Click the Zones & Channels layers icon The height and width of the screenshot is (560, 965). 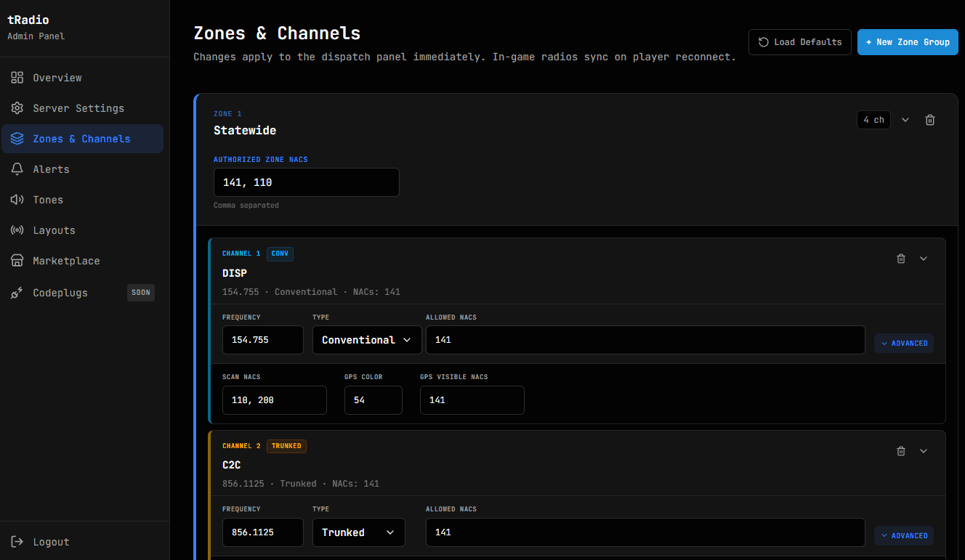point(17,139)
